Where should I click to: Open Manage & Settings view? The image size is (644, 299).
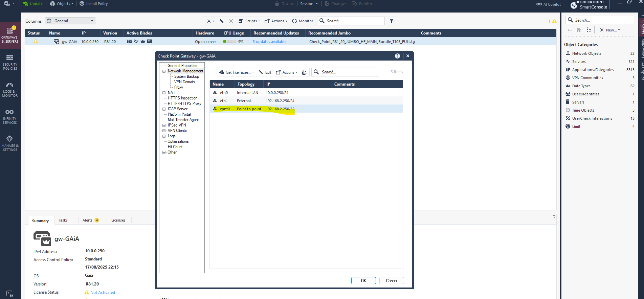[10, 143]
